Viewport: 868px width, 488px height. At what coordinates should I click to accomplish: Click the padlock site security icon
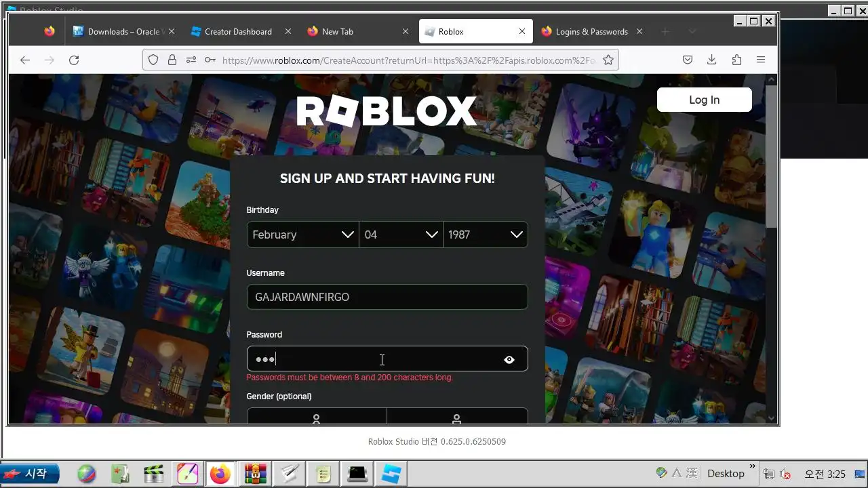tap(172, 60)
